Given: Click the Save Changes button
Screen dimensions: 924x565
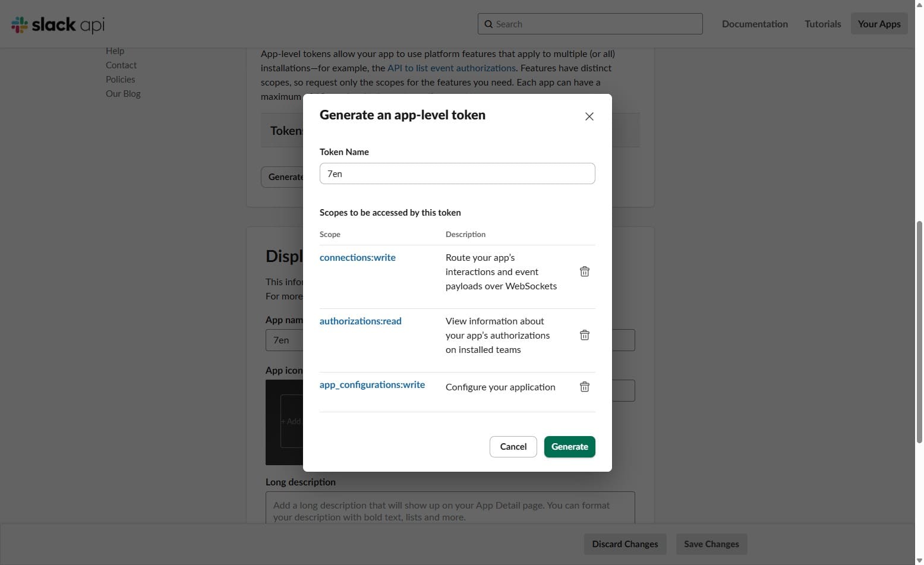Looking at the screenshot, I should 711,544.
